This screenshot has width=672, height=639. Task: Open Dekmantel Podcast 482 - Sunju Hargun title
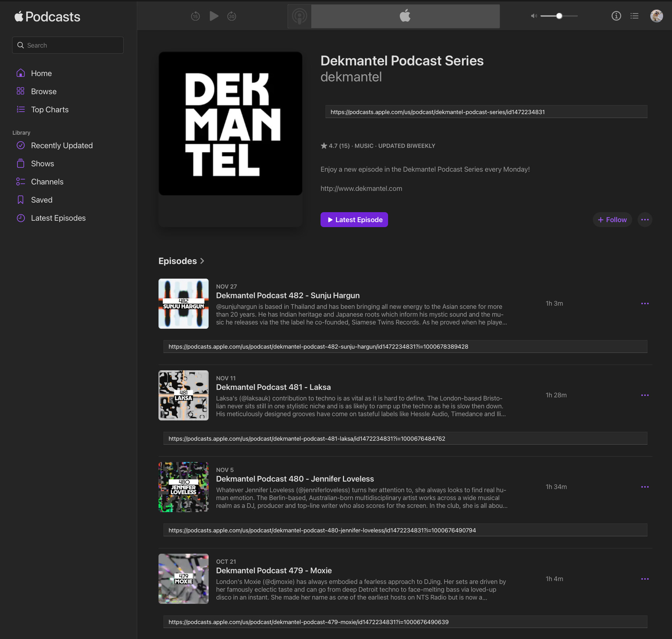click(x=288, y=295)
